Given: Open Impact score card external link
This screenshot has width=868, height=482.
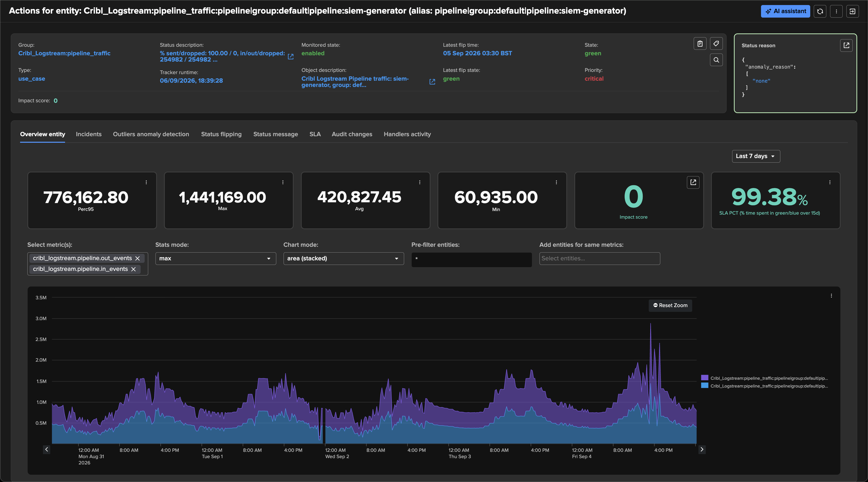Looking at the screenshot, I should (x=693, y=182).
